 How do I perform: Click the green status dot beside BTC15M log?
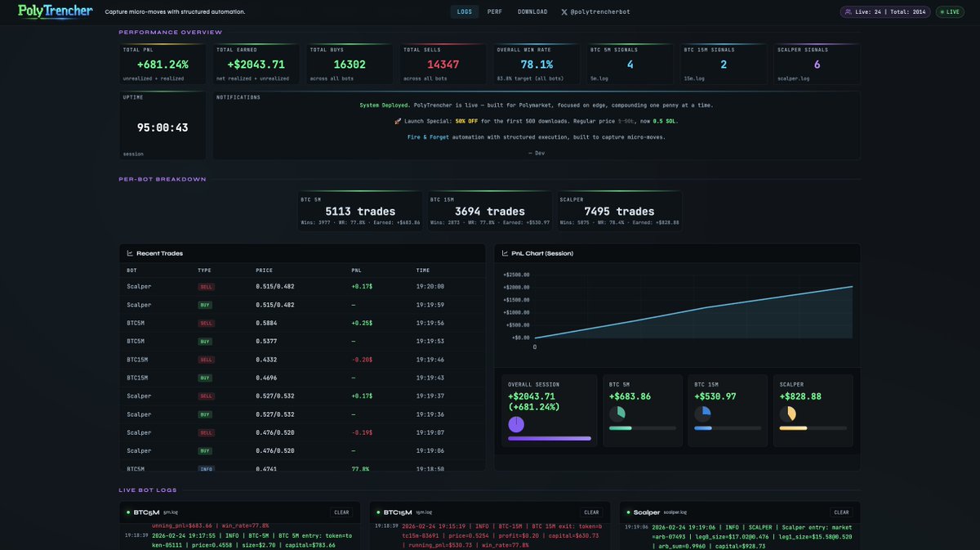point(377,512)
